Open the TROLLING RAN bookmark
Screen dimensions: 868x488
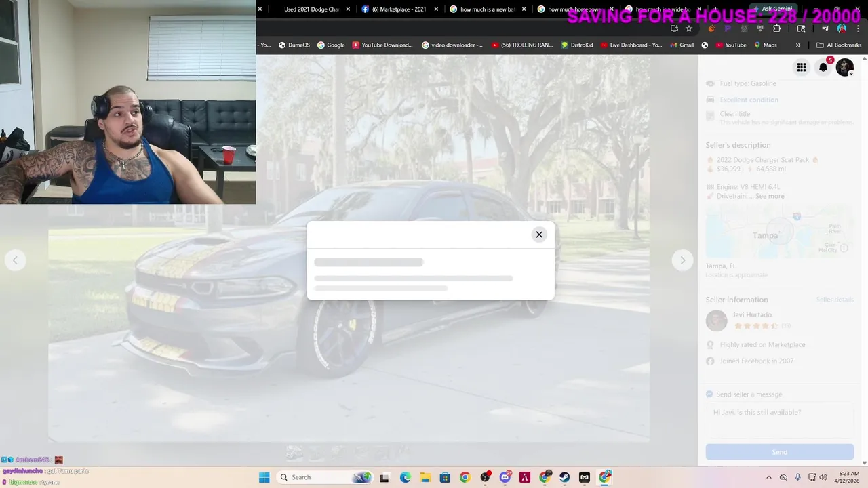(522, 45)
